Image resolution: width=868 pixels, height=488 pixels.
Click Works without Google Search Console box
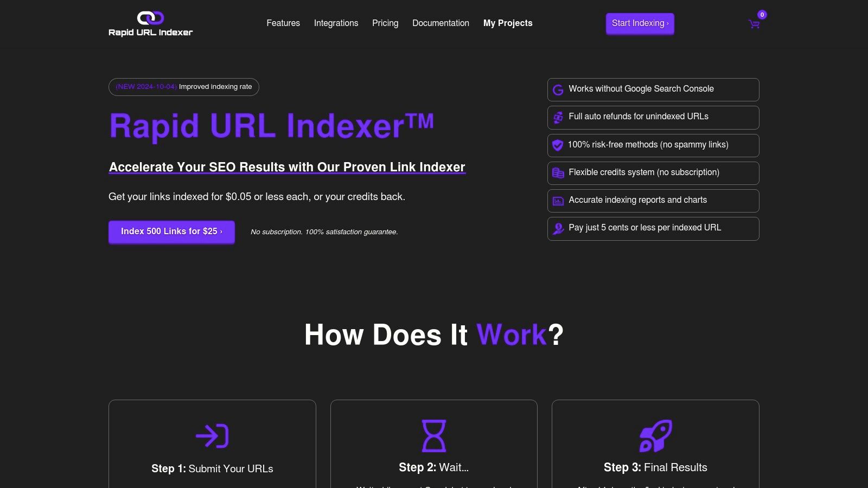pos(653,89)
